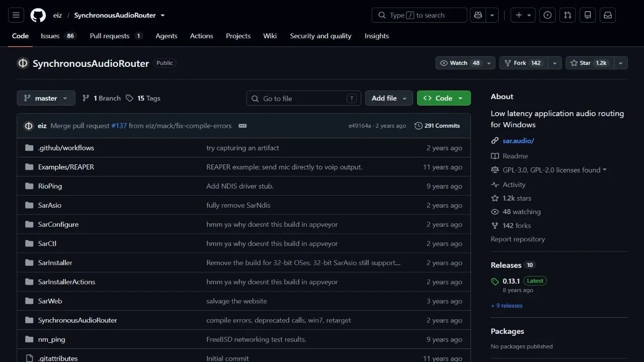This screenshot has width=644, height=362.
Task: Switch to Security and quality tab
Action: tap(320, 36)
